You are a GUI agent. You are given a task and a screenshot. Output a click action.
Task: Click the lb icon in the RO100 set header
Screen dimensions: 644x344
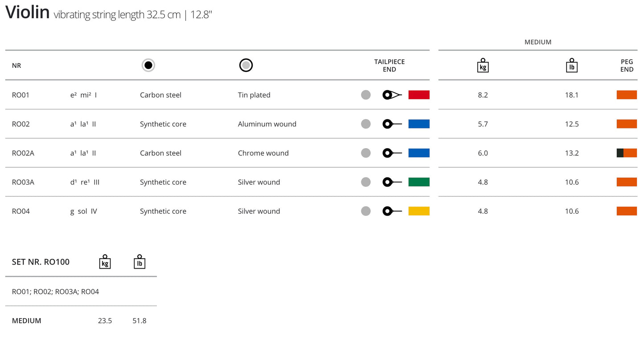point(139,262)
